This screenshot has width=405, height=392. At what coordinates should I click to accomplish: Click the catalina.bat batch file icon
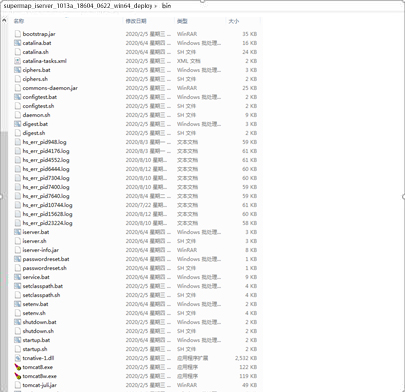click(x=18, y=43)
